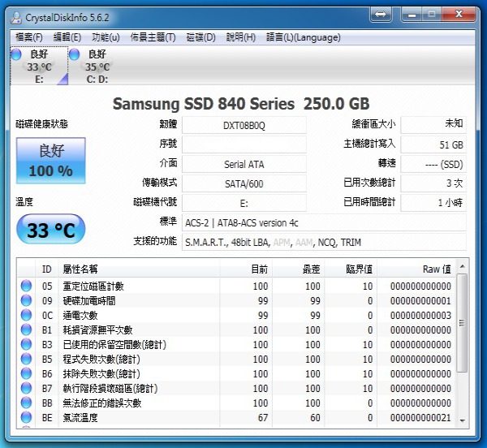Click the rotation rate ---- (SSD) value

[433, 164]
